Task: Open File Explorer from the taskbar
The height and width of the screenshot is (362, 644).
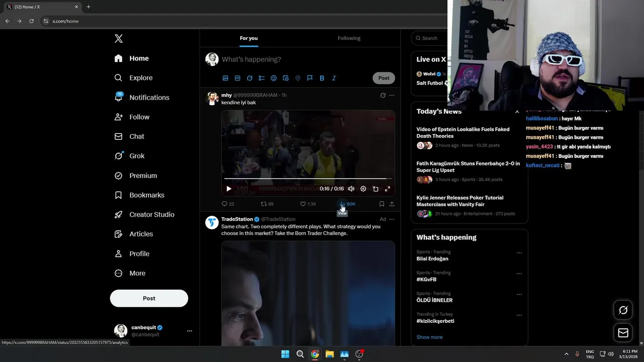Action: coord(330,354)
